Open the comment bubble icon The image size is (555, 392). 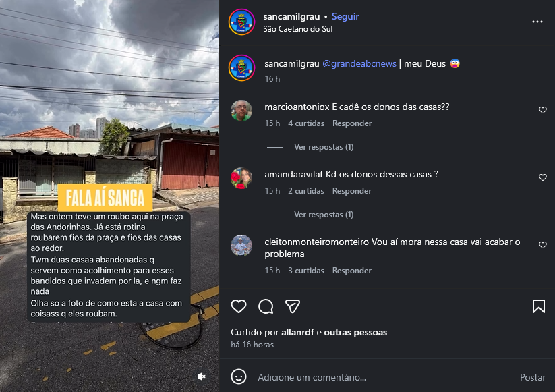pos(266,306)
